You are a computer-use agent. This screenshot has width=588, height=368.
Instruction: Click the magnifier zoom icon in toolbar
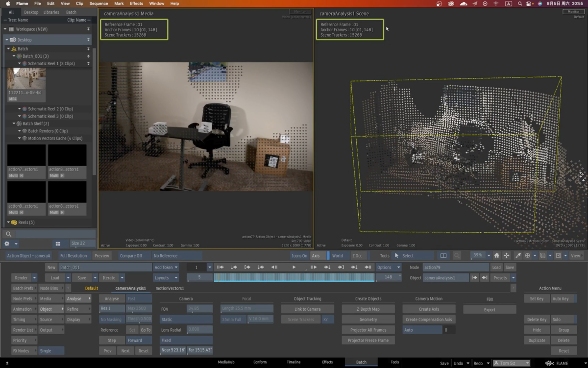[457, 255]
